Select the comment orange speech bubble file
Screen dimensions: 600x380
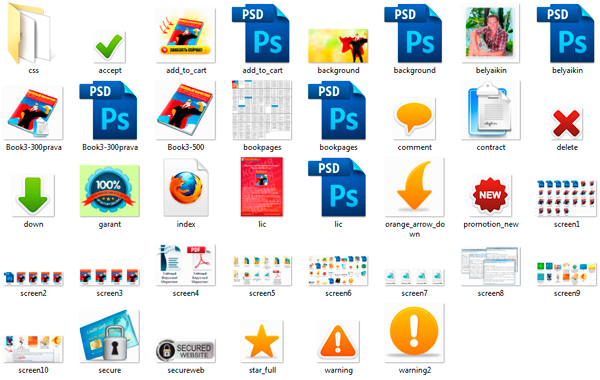[414, 118]
